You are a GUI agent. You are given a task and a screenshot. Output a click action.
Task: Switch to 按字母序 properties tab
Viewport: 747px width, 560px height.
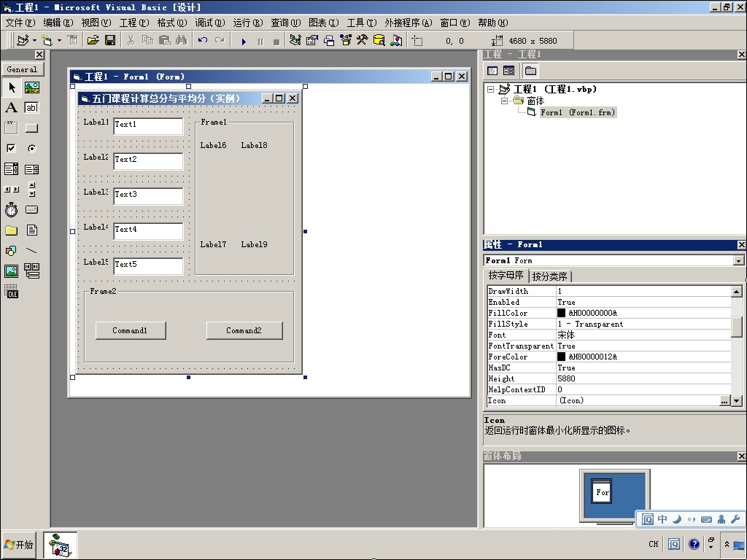coord(506,276)
